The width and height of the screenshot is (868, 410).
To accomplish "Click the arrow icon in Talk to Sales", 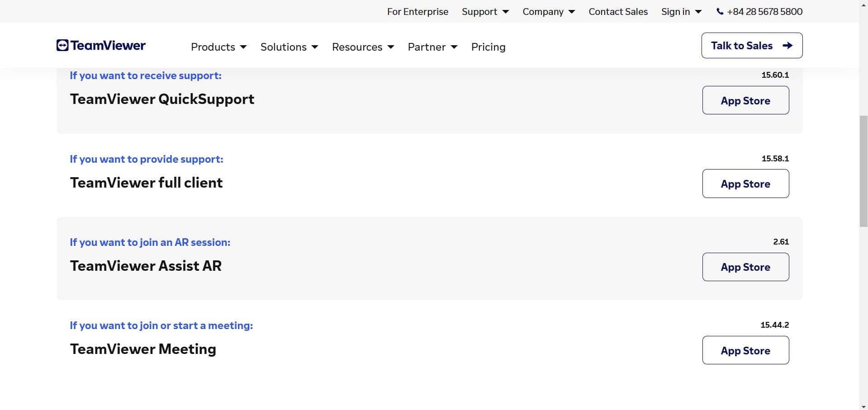I will click(787, 46).
